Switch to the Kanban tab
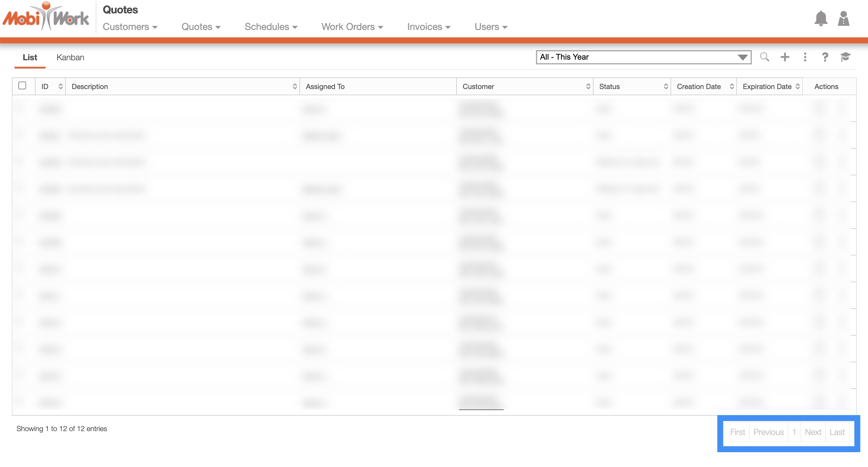 [x=70, y=57]
